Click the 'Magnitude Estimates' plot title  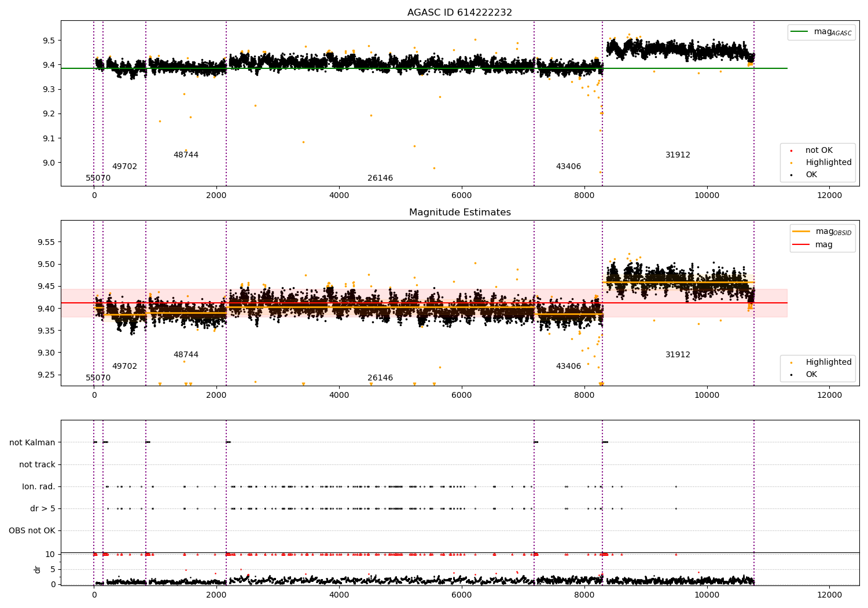coord(459,213)
